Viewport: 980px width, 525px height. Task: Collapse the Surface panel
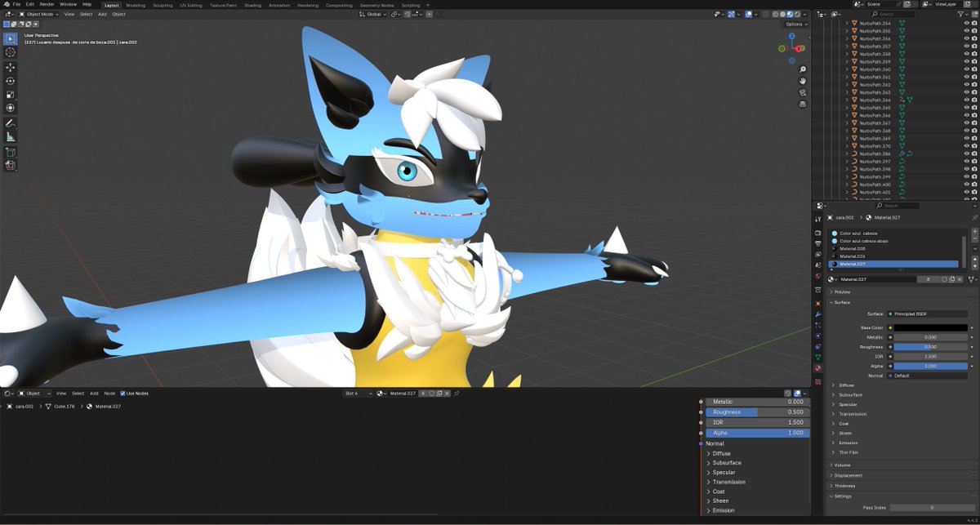840,302
